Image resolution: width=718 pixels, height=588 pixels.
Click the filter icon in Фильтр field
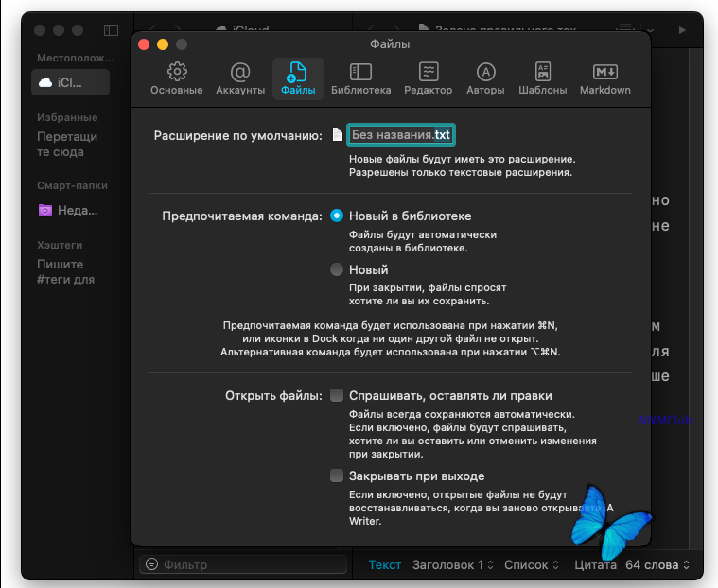click(151, 564)
